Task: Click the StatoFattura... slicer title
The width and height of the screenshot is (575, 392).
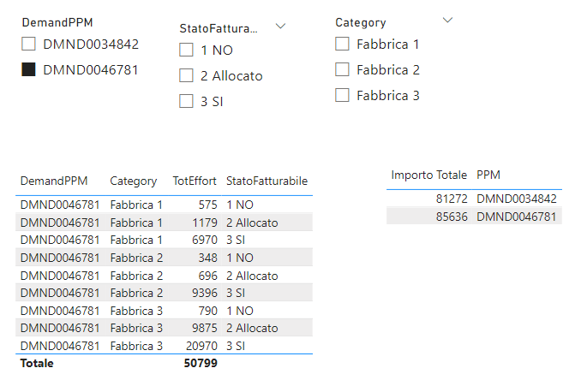Action: [x=219, y=28]
